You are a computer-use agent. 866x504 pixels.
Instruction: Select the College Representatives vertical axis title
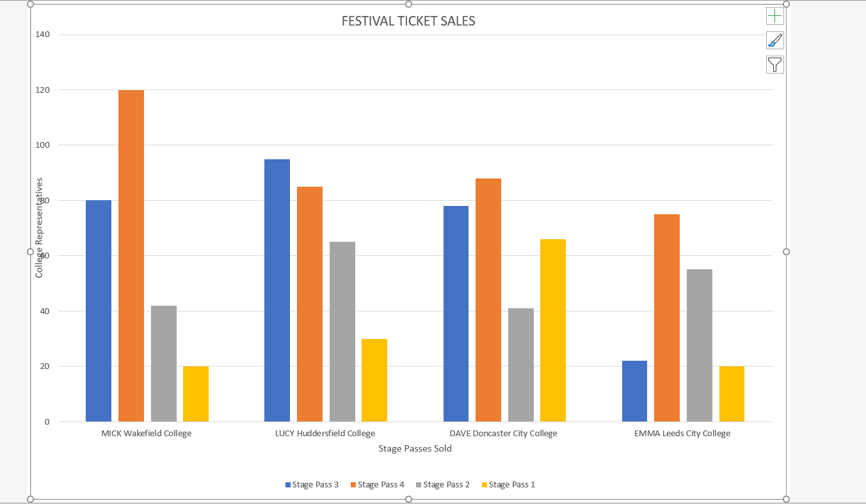(39, 228)
